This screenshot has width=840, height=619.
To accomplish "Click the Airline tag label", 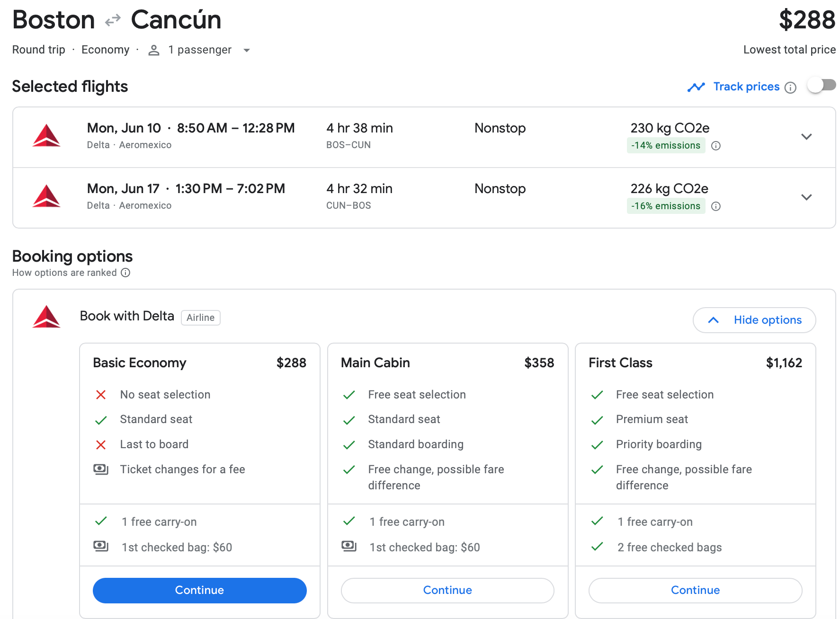I will (200, 318).
